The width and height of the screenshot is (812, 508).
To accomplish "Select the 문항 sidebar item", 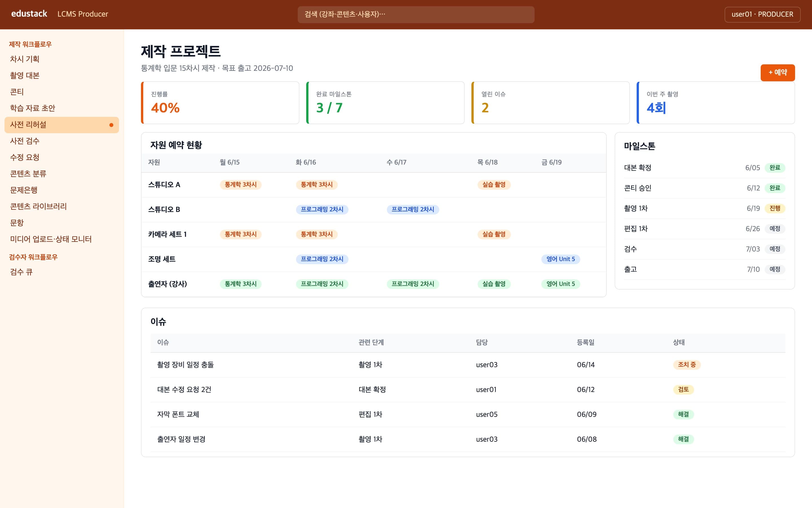I will (62, 223).
